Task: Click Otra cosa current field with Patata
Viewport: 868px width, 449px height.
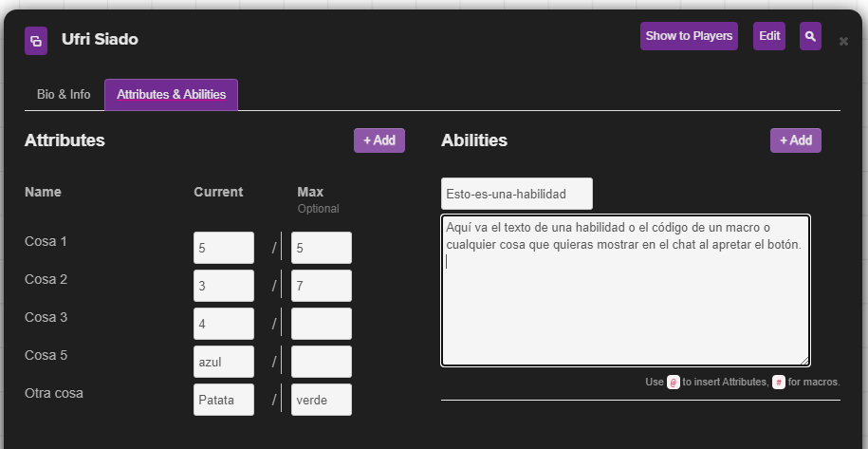Action: pos(224,400)
